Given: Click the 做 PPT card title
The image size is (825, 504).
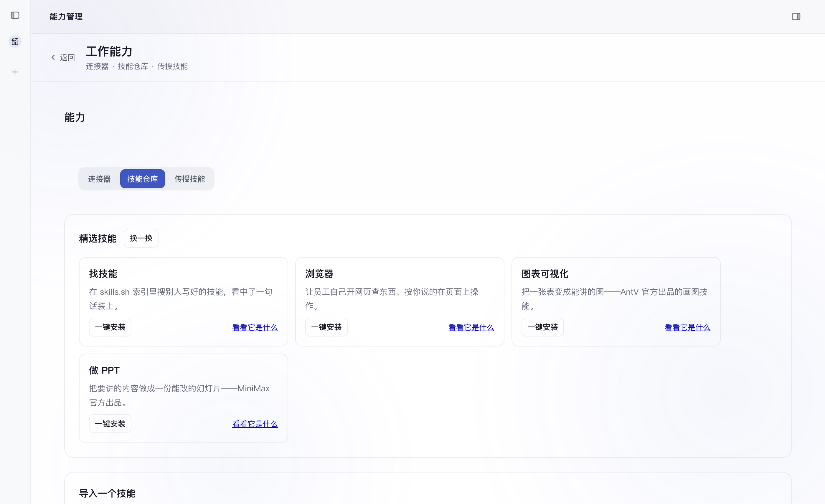Looking at the screenshot, I should (x=105, y=370).
